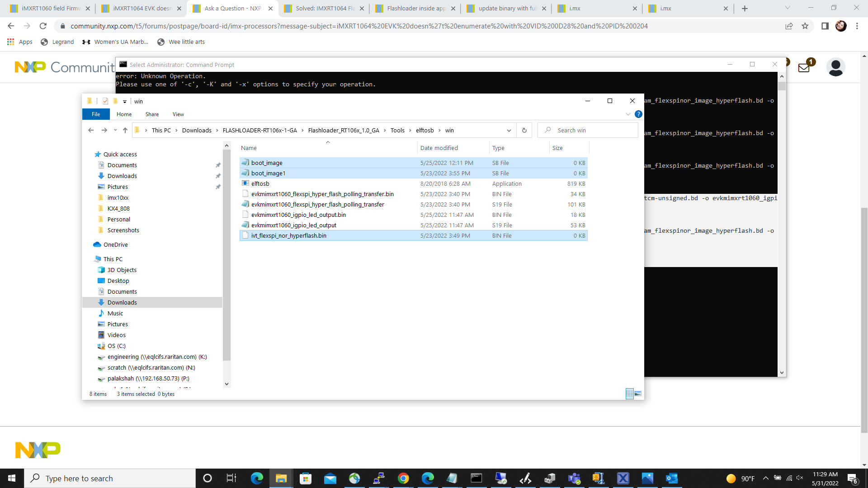Toggle the bookmark star in Chrome

[x=806, y=26]
